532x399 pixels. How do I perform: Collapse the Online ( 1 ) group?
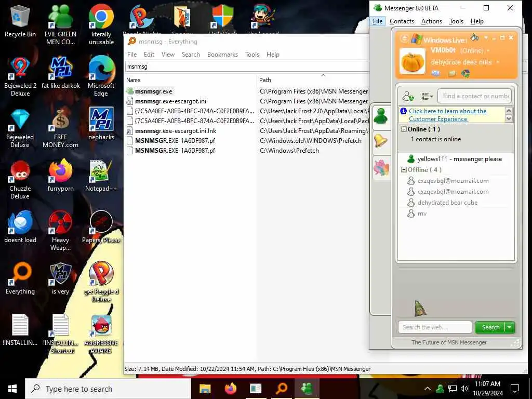click(x=404, y=129)
